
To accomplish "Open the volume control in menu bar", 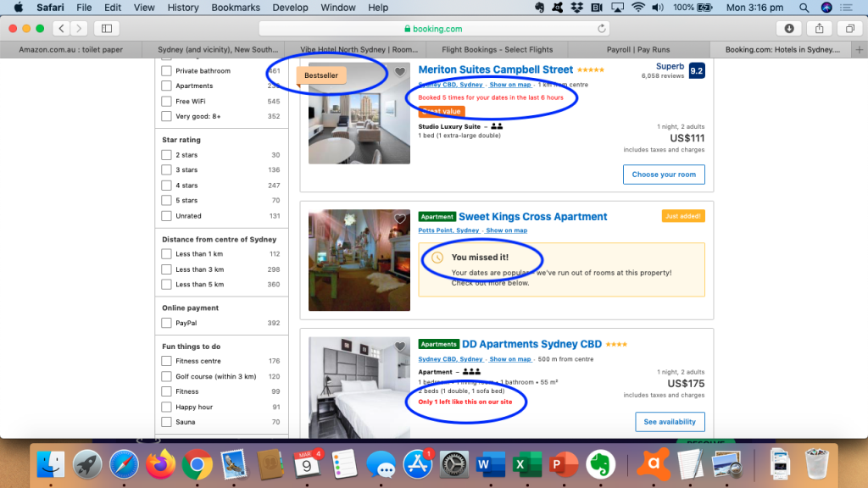I will (x=658, y=8).
